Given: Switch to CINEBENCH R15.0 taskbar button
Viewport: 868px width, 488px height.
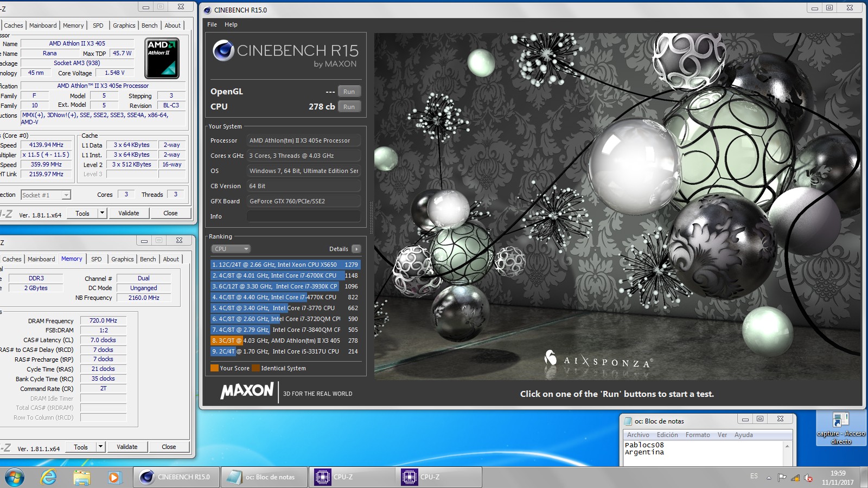Looking at the screenshot, I should (176, 477).
